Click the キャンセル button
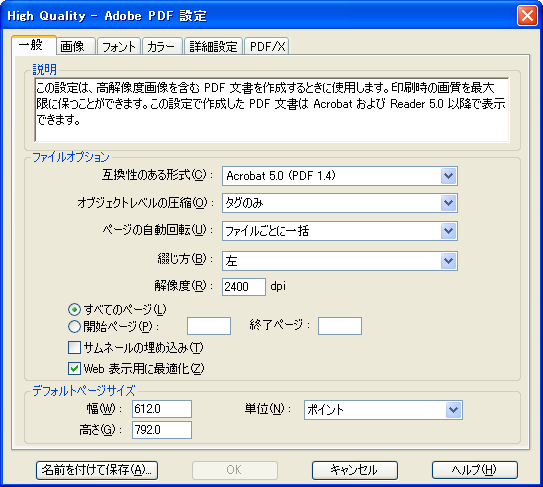 pos(355,470)
